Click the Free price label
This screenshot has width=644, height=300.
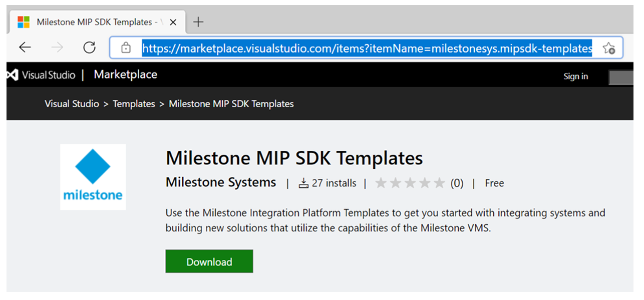tap(494, 183)
